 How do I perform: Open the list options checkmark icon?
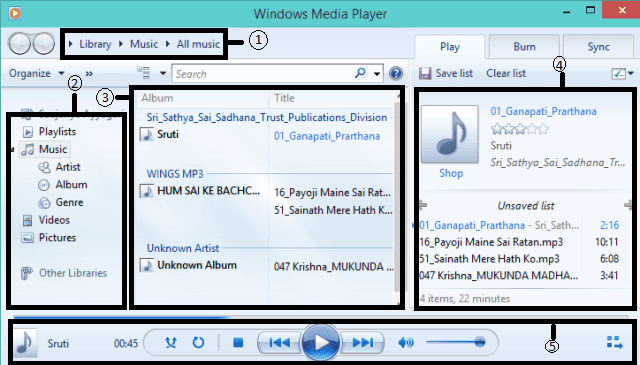pyautogui.click(x=618, y=73)
